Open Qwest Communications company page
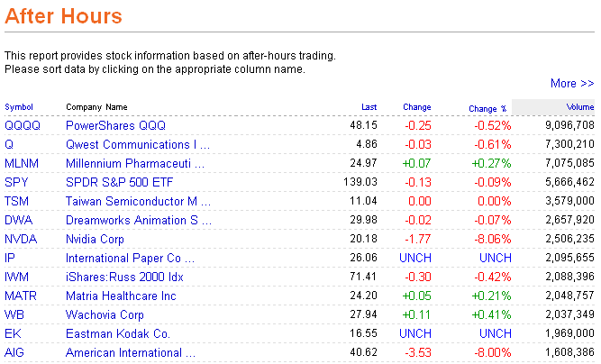The height and width of the screenshot is (364, 601). pos(137,144)
